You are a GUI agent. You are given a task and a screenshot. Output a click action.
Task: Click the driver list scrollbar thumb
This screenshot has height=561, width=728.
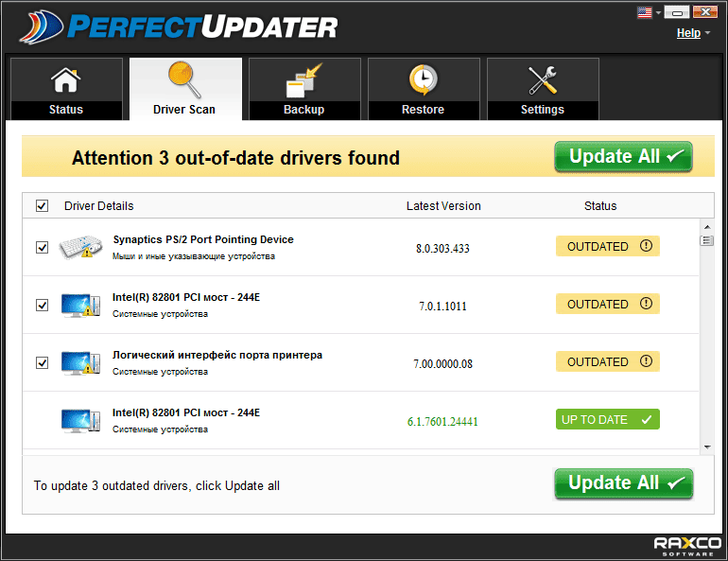pyautogui.click(x=706, y=240)
